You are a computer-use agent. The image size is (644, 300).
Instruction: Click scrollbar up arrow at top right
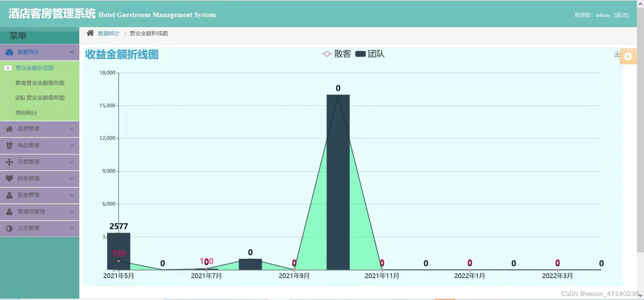640,4
